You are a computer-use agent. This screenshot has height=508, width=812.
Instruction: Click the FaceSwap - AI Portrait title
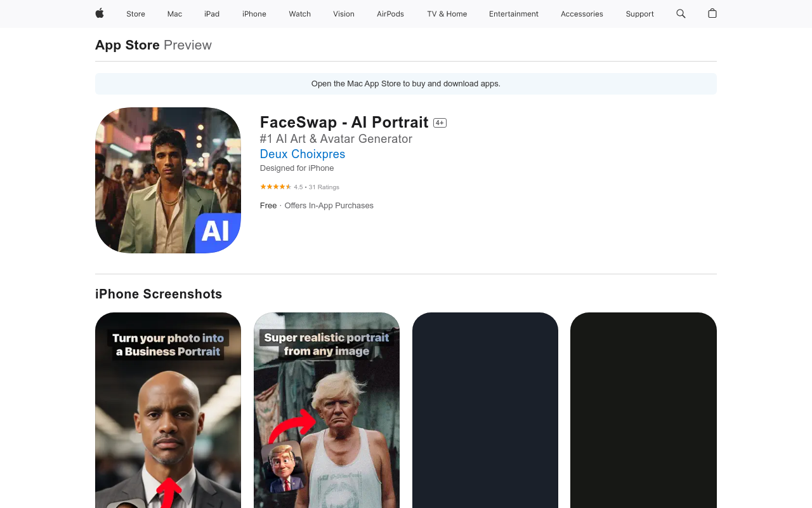pos(344,123)
